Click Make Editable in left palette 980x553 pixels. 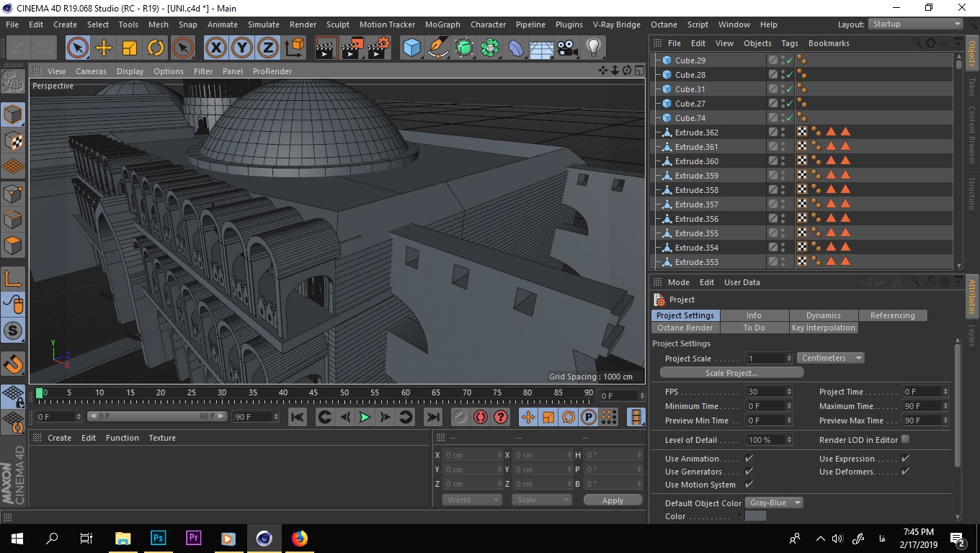13,81
